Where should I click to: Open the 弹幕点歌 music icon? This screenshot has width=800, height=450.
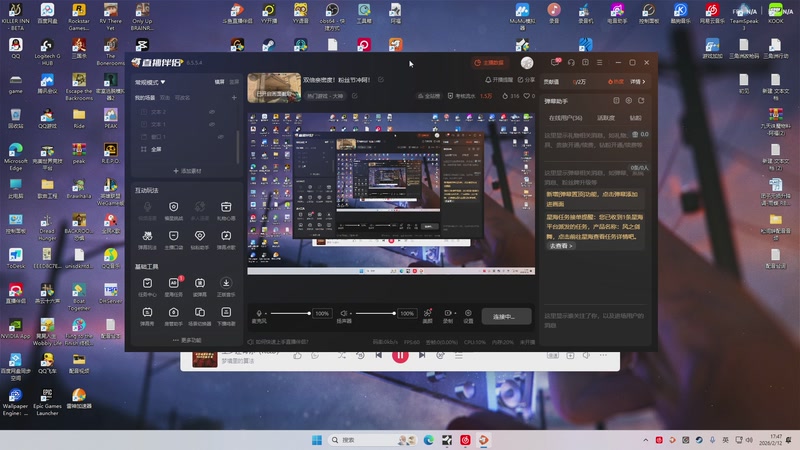pyautogui.click(x=226, y=236)
